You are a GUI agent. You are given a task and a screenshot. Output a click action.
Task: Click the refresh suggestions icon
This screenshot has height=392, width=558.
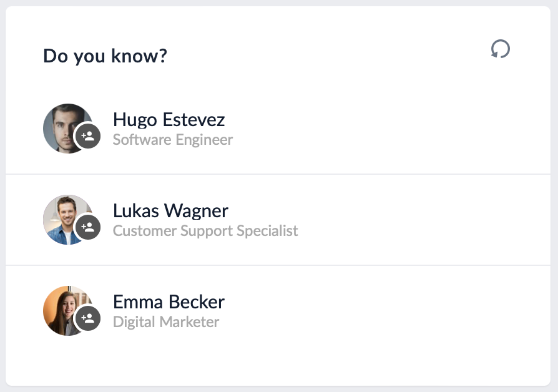tap(500, 49)
